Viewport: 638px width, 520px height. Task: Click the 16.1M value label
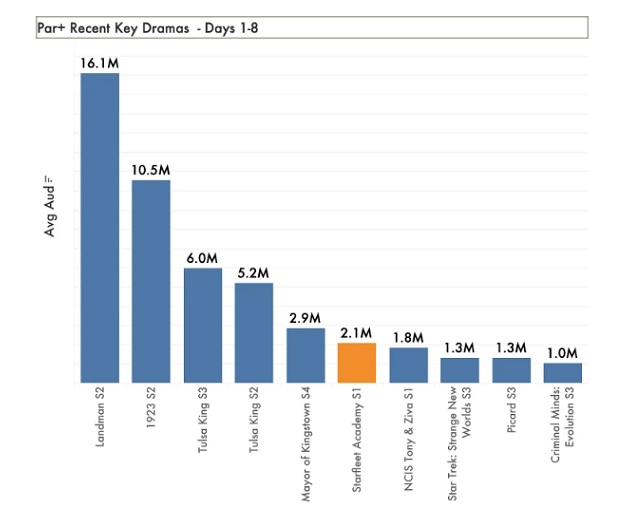[x=100, y=63]
